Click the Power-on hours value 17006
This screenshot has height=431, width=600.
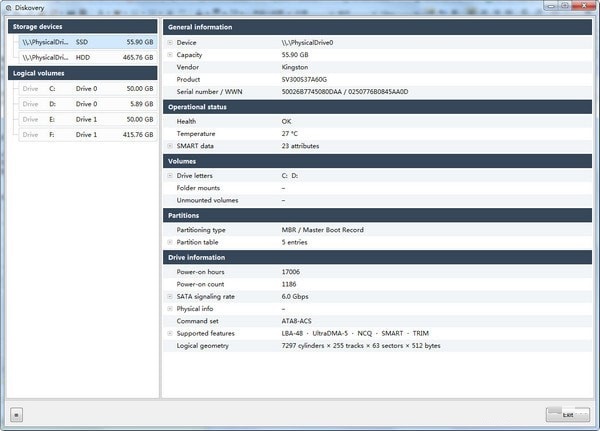291,272
